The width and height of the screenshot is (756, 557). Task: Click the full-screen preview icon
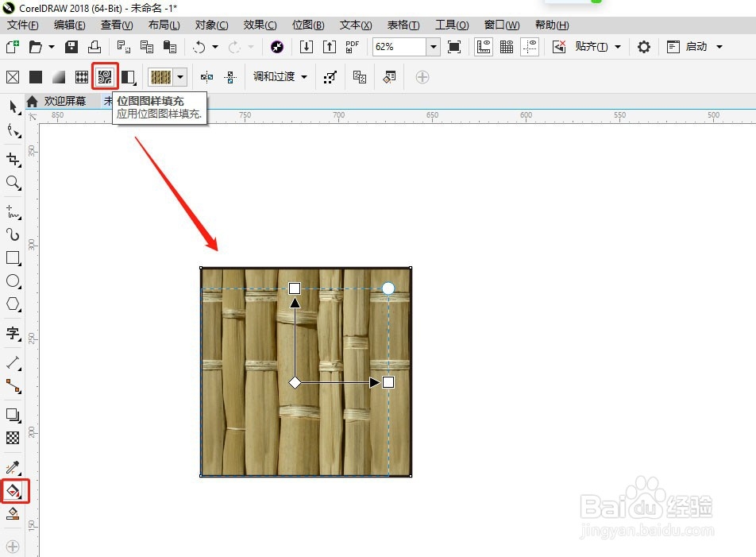coord(454,47)
